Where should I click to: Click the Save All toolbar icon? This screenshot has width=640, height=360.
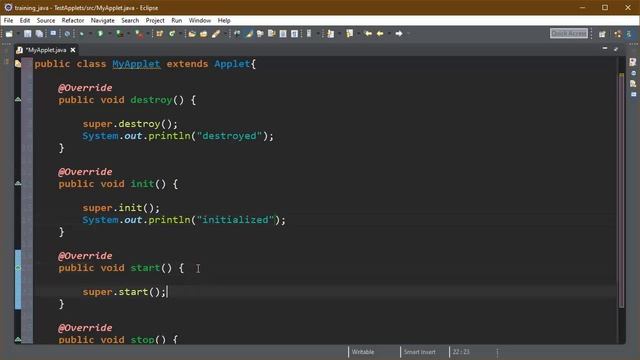pos(39,33)
